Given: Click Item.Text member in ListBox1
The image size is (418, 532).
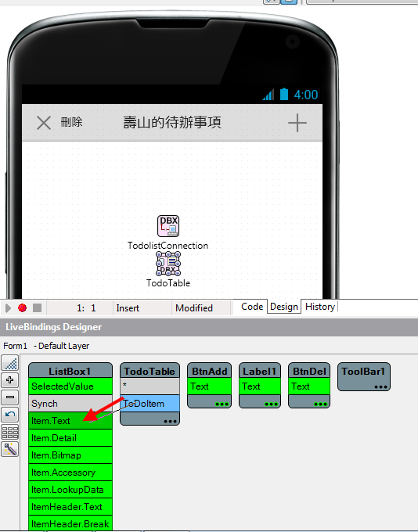Looking at the screenshot, I should coord(70,421).
